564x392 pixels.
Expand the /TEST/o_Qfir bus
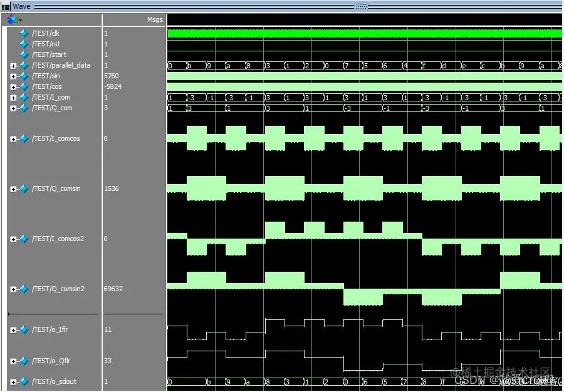tap(13, 361)
